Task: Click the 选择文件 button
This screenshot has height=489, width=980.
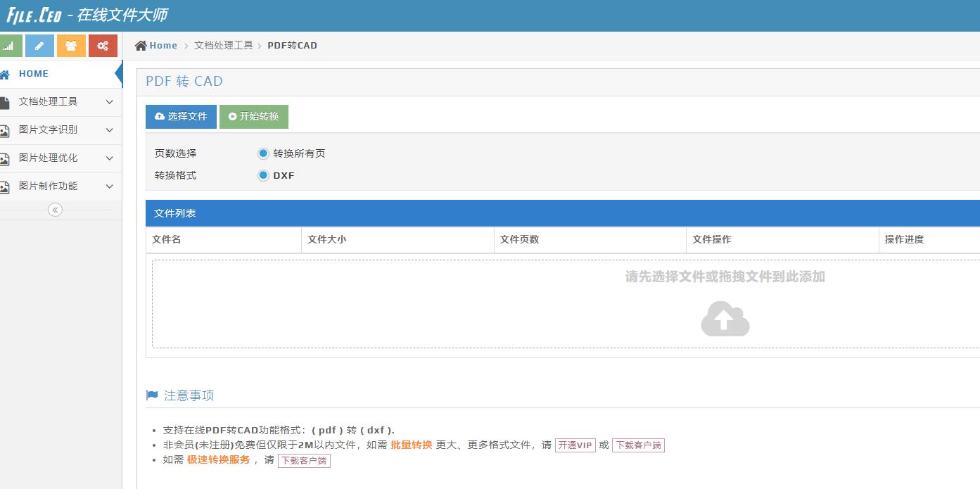Action: (x=181, y=116)
